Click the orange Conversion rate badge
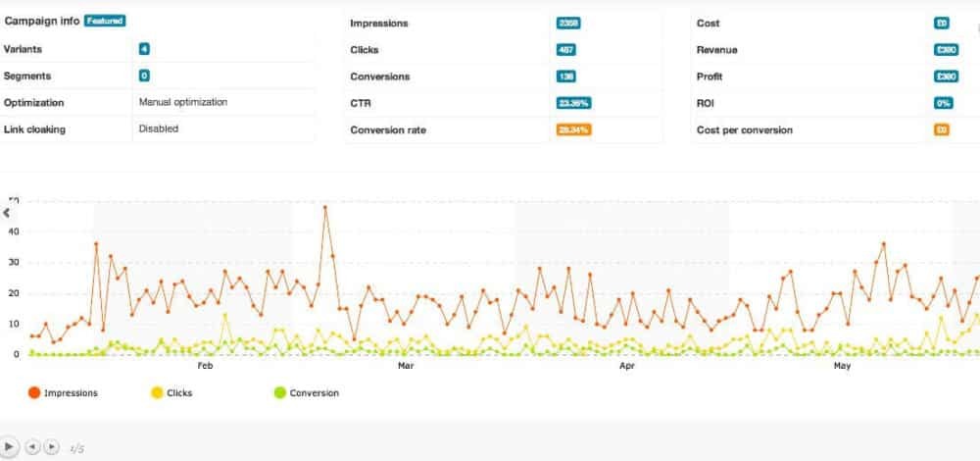The height and width of the screenshot is (461, 980). 572,129
